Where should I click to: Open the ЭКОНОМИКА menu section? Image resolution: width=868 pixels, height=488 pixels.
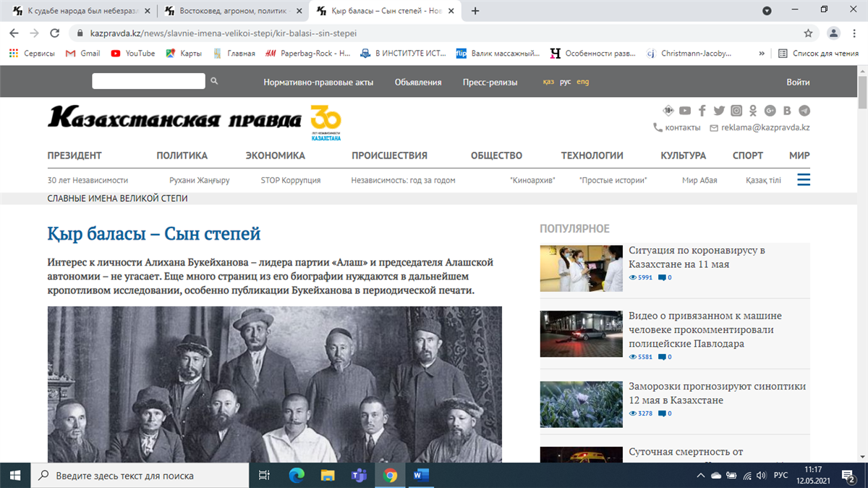pos(275,156)
